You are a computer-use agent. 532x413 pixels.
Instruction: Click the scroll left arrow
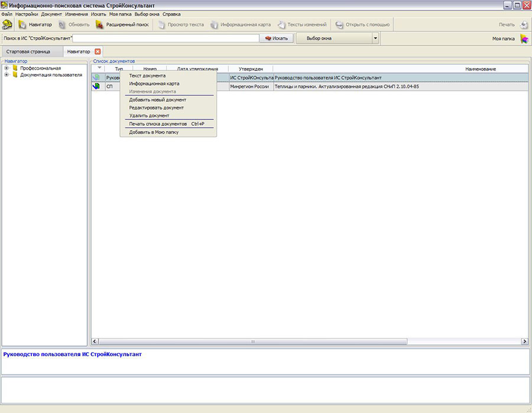(x=95, y=342)
